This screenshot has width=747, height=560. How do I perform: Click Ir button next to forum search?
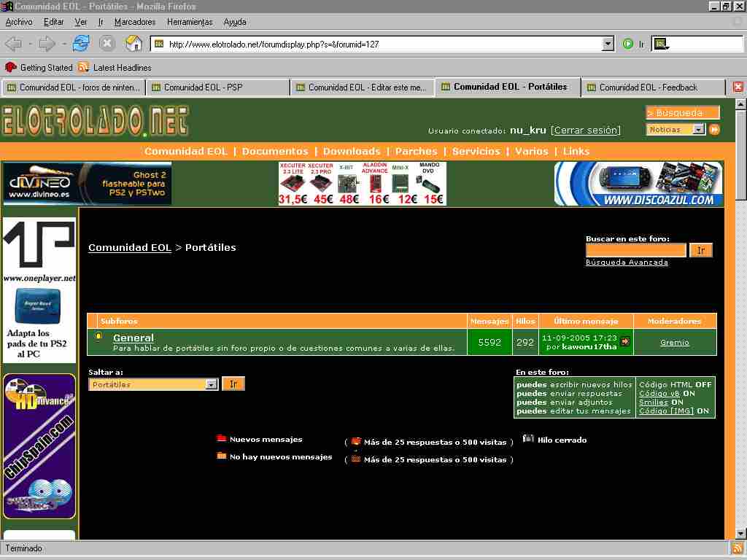tap(701, 250)
